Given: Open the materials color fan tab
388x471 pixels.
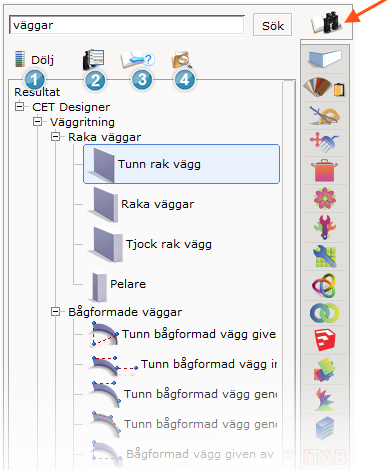Looking at the screenshot, I should tap(325, 87).
